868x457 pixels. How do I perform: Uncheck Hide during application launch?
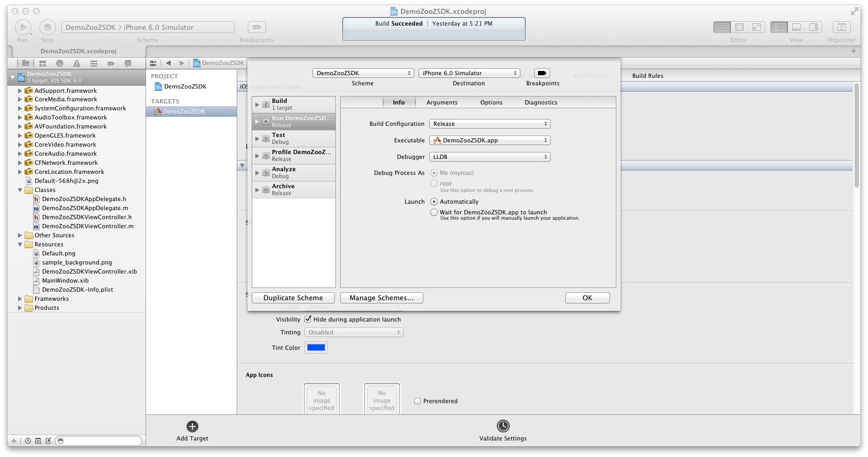(308, 319)
